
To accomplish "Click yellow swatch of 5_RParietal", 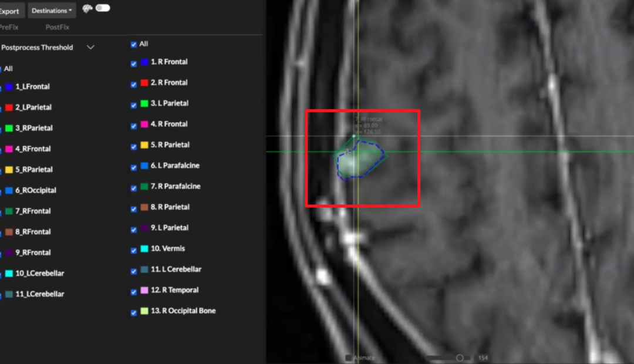I will pyautogui.click(x=9, y=170).
